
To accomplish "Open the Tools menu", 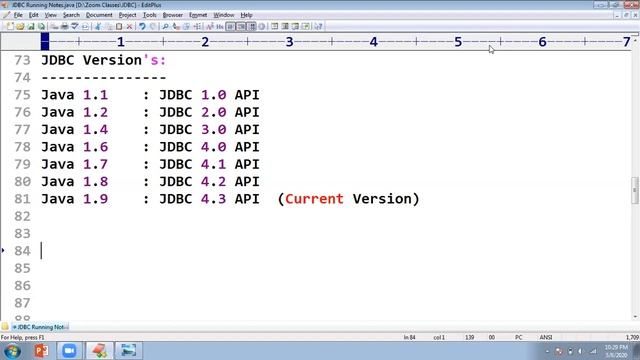I will point(149,15).
